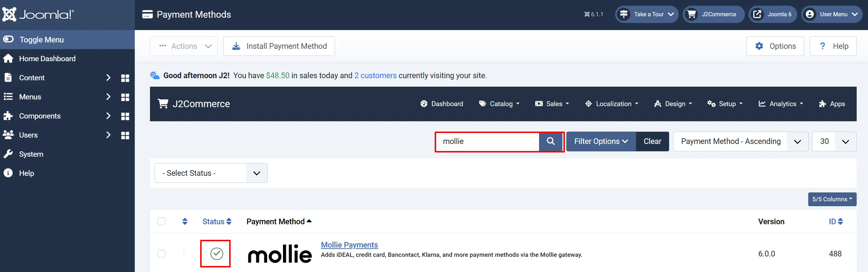Toggle the sidebar menu switch

8,39
